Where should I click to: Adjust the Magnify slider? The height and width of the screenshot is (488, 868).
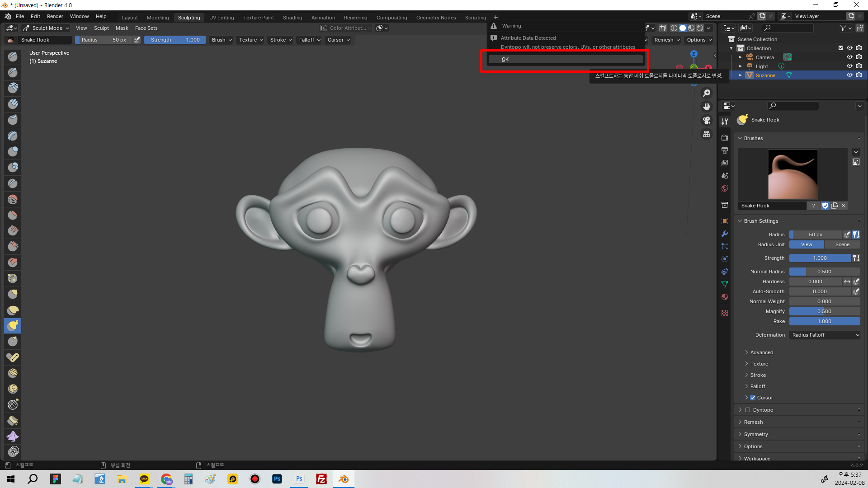(x=825, y=311)
